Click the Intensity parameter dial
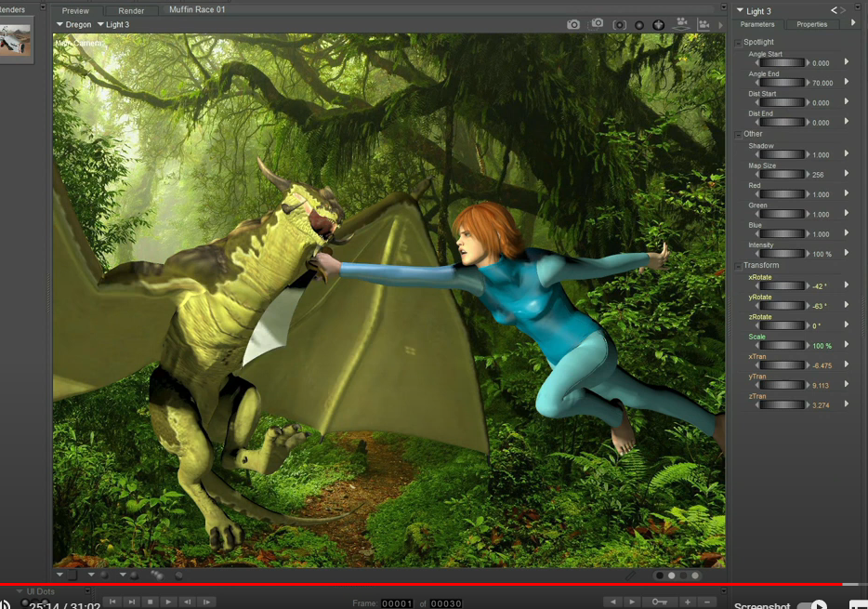 click(x=783, y=254)
